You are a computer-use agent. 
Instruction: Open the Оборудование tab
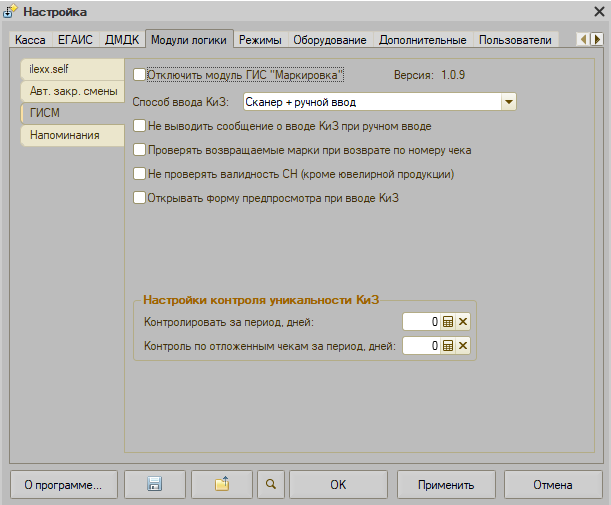pos(331,40)
